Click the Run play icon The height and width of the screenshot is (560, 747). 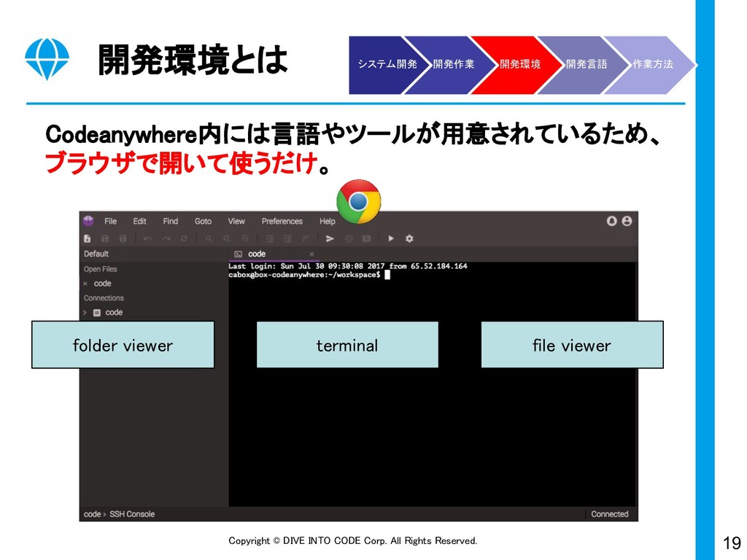pos(391,238)
